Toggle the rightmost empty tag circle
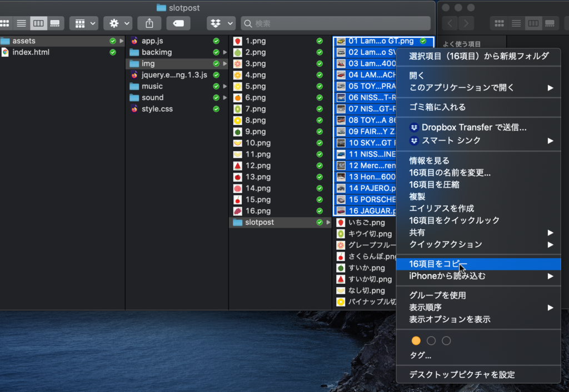This screenshot has height=392, width=569. coord(446,340)
